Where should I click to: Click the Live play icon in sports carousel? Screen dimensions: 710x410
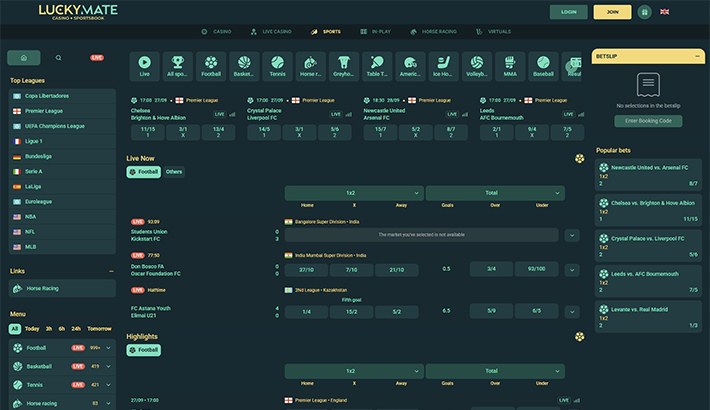[x=145, y=66]
